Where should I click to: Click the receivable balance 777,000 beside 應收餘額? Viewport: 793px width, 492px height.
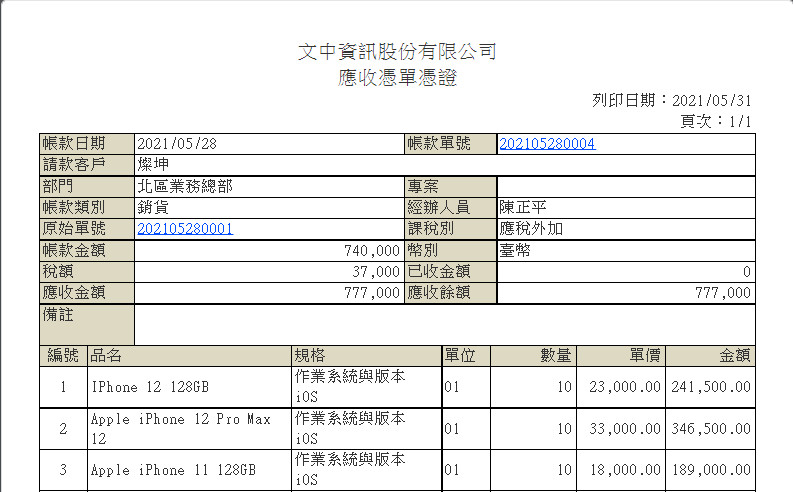[x=722, y=293]
